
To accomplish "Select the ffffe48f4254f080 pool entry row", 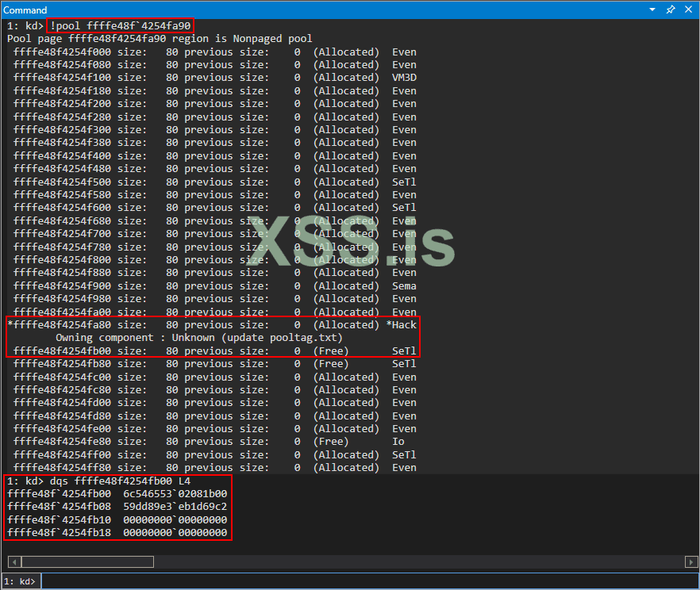I will pyautogui.click(x=215, y=65).
